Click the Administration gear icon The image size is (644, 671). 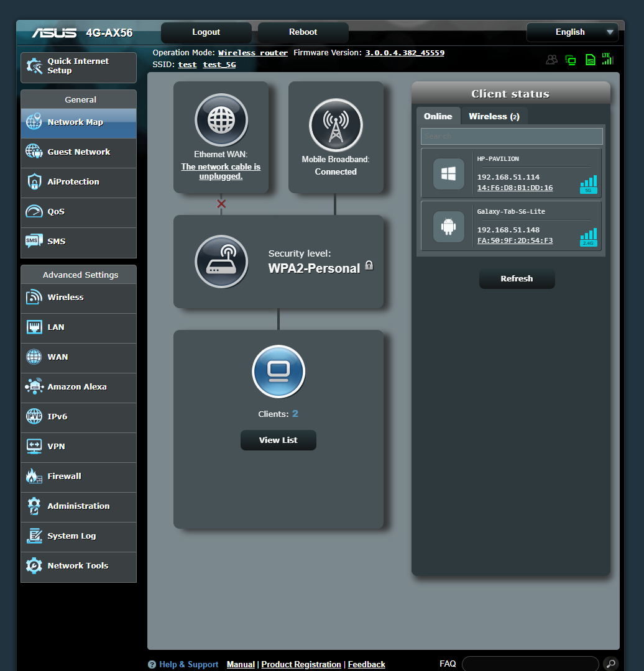click(34, 506)
